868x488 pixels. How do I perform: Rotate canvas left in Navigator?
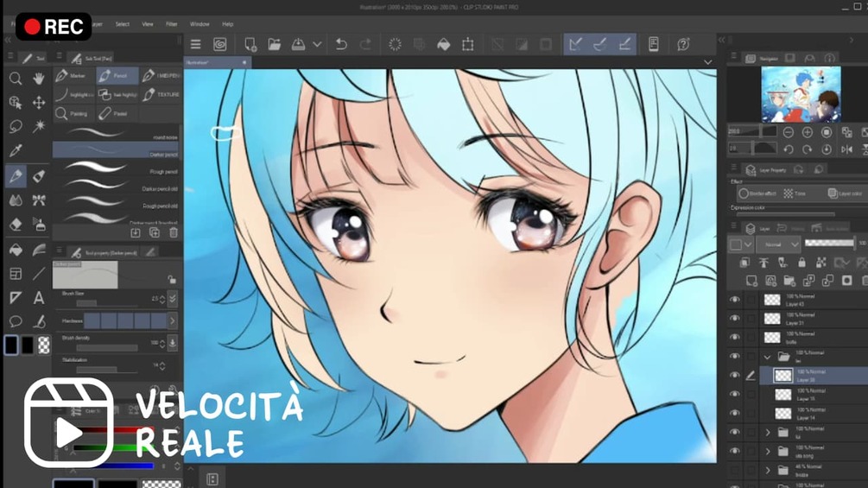[789, 149]
